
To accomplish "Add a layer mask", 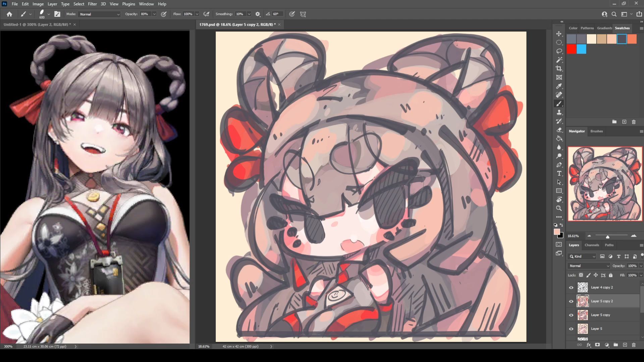I will 597,345.
